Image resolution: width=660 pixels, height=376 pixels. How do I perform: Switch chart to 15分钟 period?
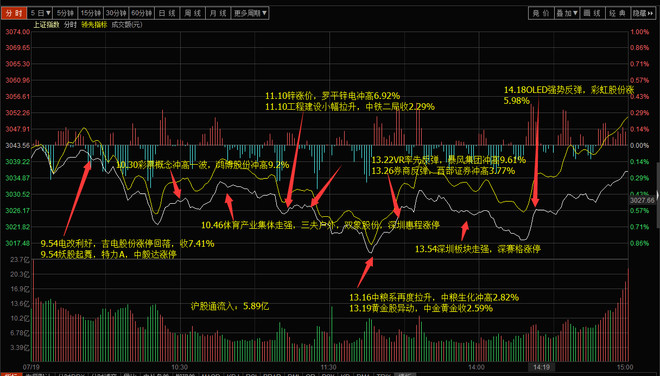click(90, 13)
